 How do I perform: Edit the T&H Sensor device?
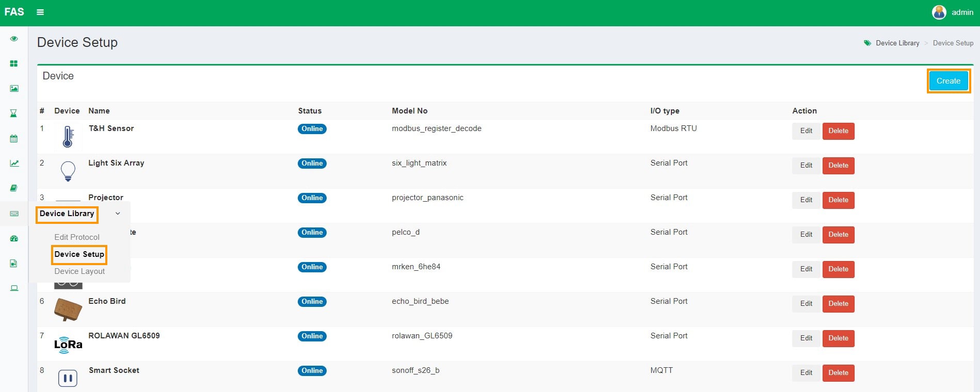click(x=806, y=131)
